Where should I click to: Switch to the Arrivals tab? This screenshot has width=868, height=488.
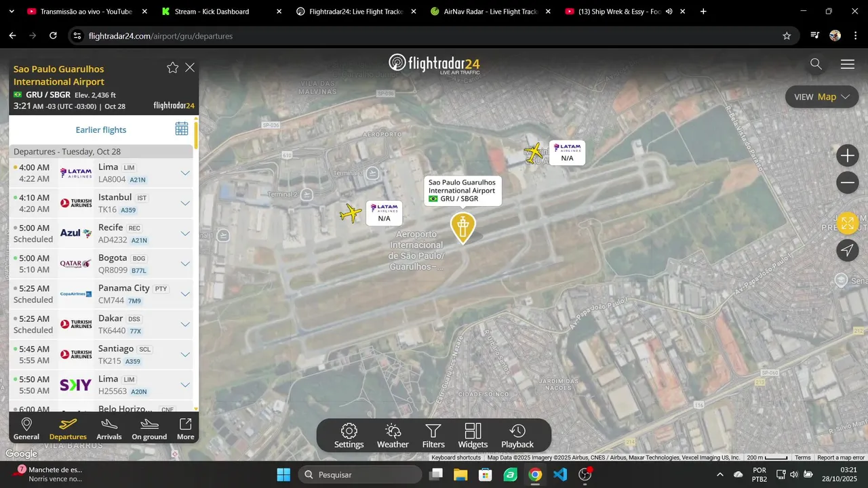coord(109,429)
